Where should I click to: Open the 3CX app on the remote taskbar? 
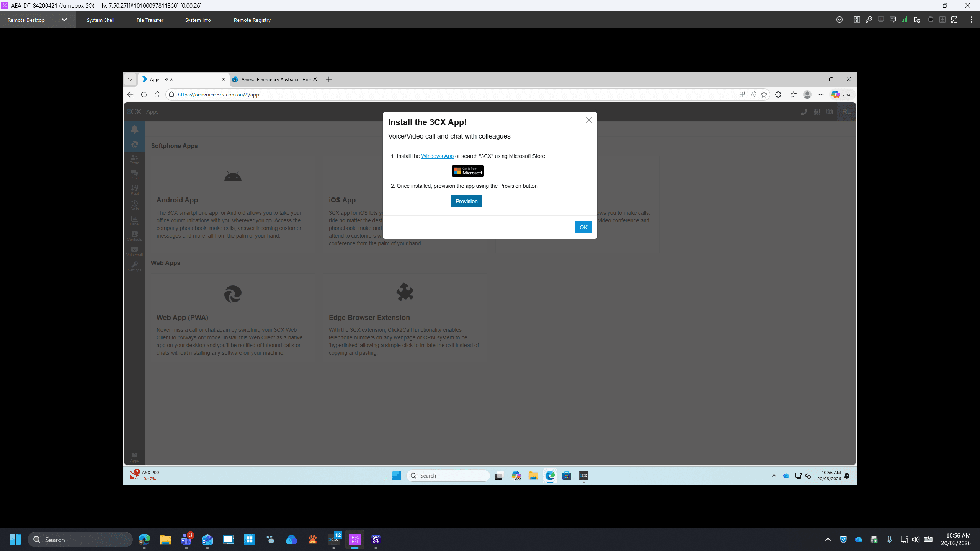[583, 476]
